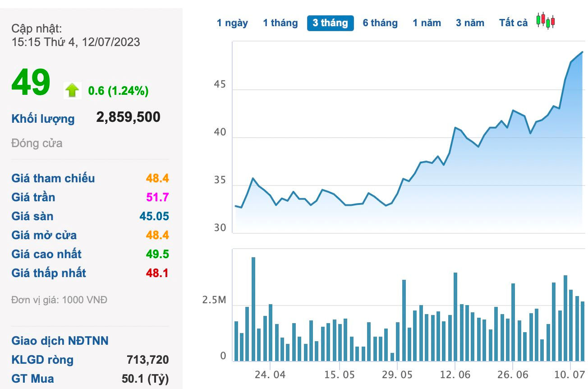Click the 2.5M volume axis label
The height and width of the screenshot is (389, 588).
click(x=214, y=301)
